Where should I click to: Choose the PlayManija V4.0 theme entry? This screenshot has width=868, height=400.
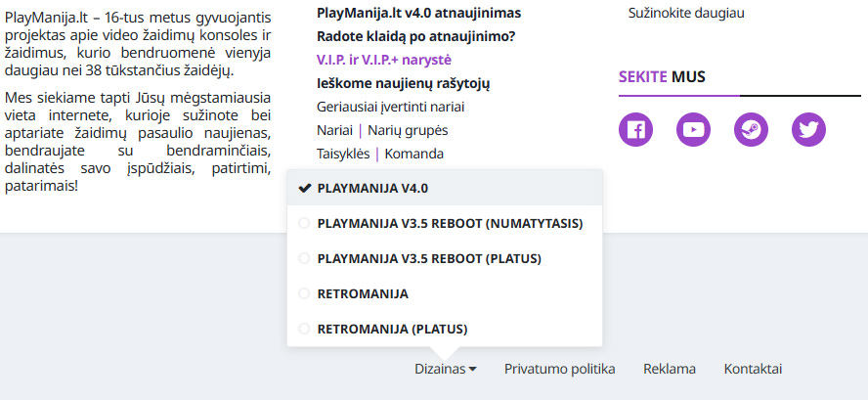[445, 189]
